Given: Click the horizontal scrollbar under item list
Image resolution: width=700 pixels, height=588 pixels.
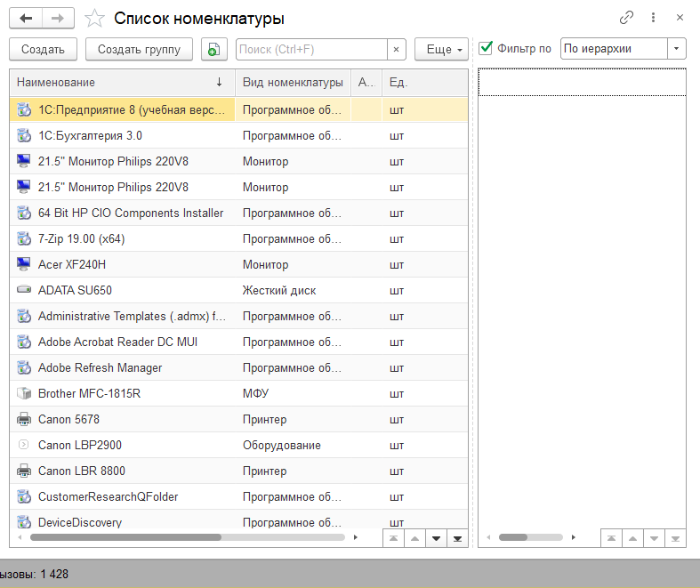Looking at the screenshot, I should coord(178,537).
